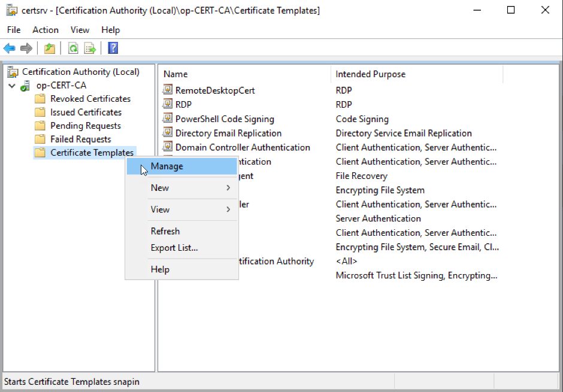
Task: Open the File menu
Action: tap(14, 30)
